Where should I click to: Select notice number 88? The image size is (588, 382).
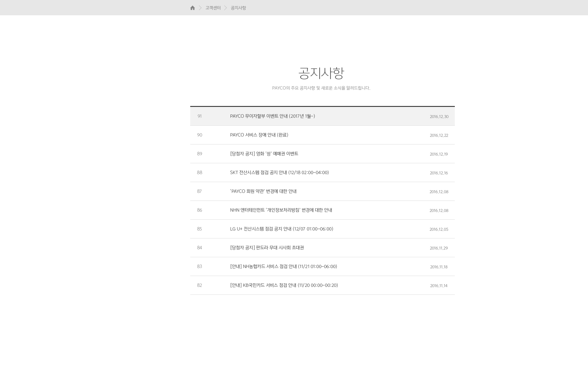[200, 173]
